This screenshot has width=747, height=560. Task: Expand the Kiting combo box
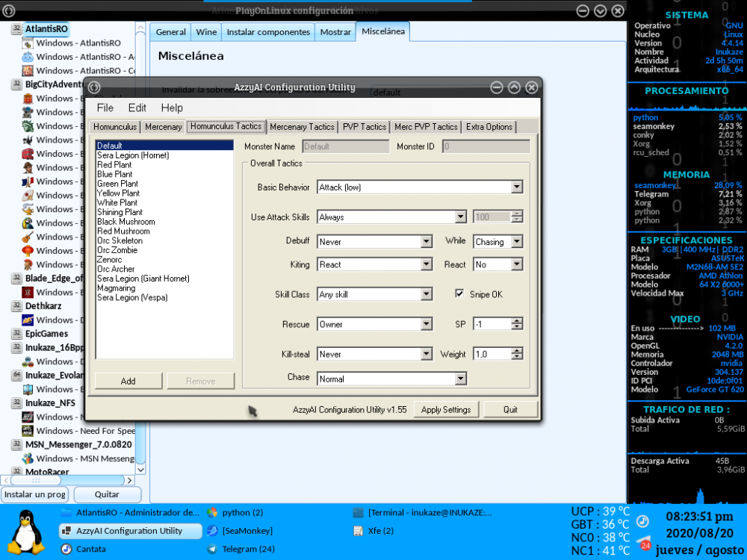click(426, 265)
